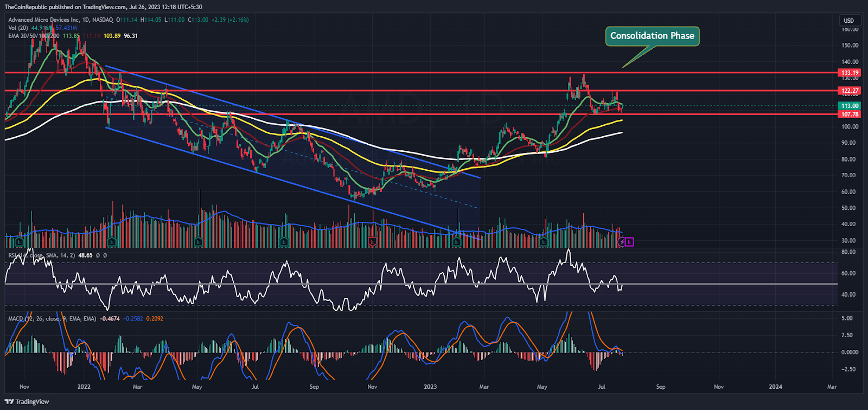The width and height of the screenshot is (868, 410).
Task: Click the orange signal value 0.2092
Action: tap(155, 318)
